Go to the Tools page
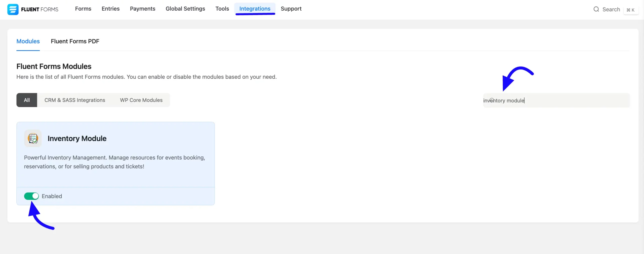Screen dimensions: 644x254 coord(222,9)
